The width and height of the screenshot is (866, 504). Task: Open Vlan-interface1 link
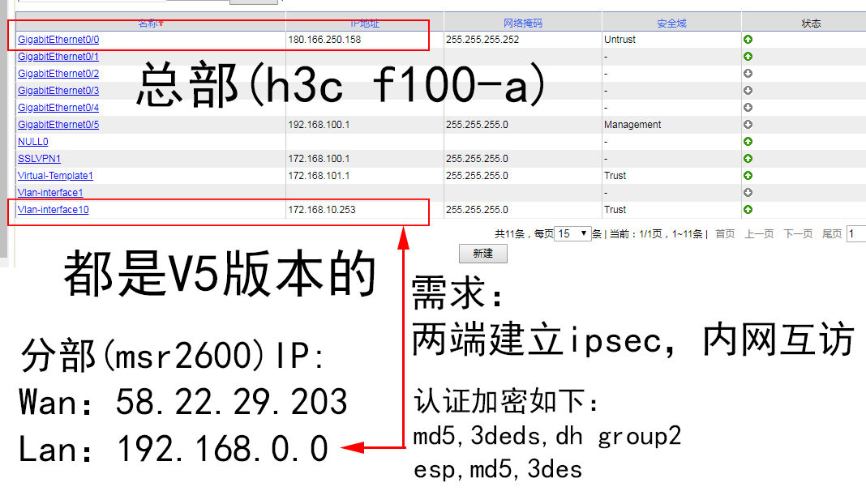50,193
